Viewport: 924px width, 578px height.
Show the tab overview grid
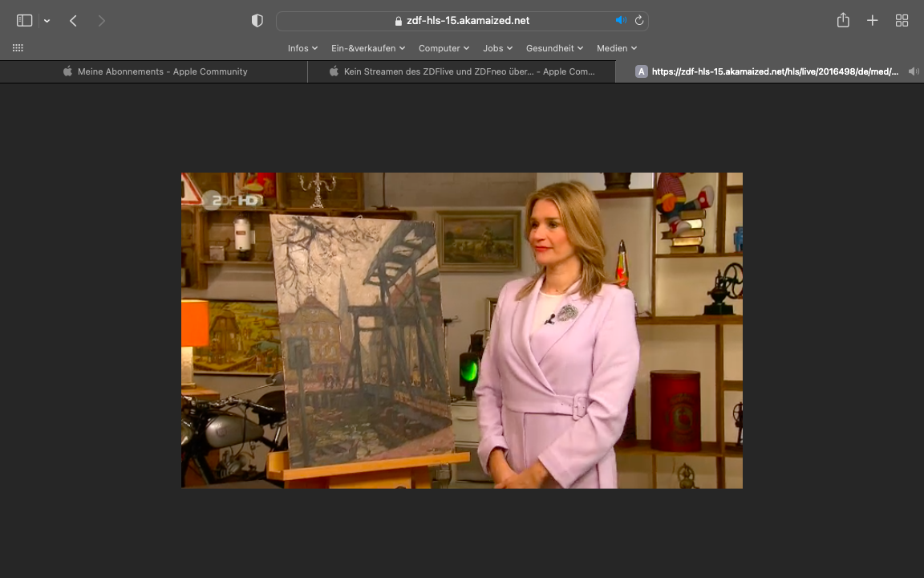[x=902, y=21]
